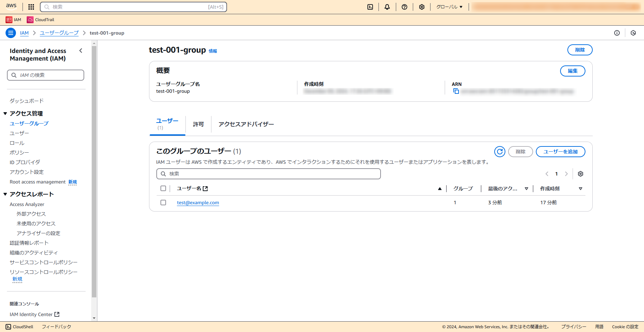
Task: Open the AWS services grid menu
Action: pyautogui.click(x=31, y=7)
